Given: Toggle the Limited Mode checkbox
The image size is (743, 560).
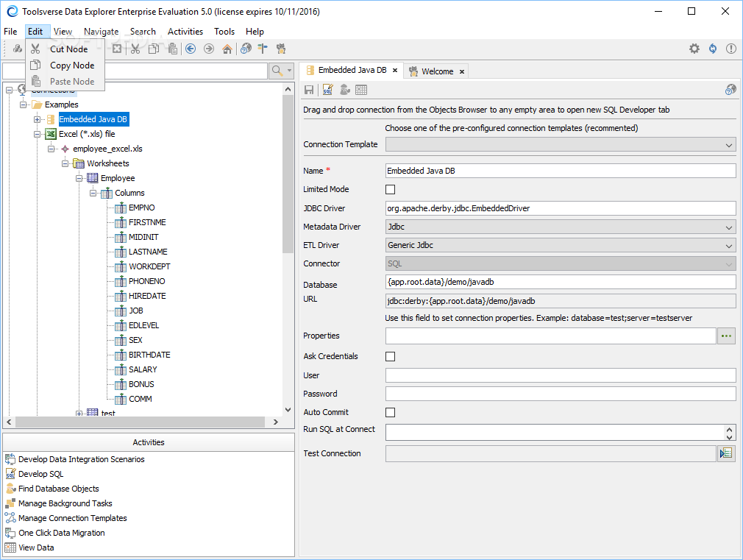Looking at the screenshot, I should tap(390, 190).
